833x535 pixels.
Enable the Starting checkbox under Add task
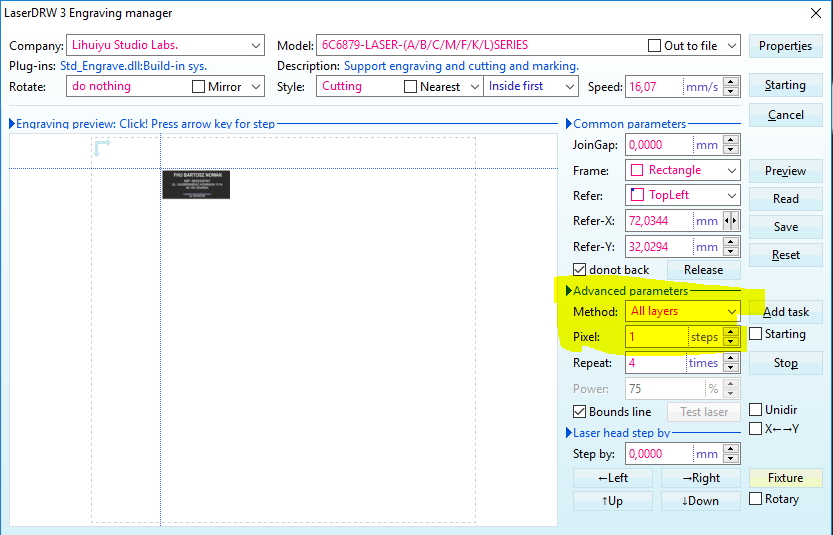(755, 334)
